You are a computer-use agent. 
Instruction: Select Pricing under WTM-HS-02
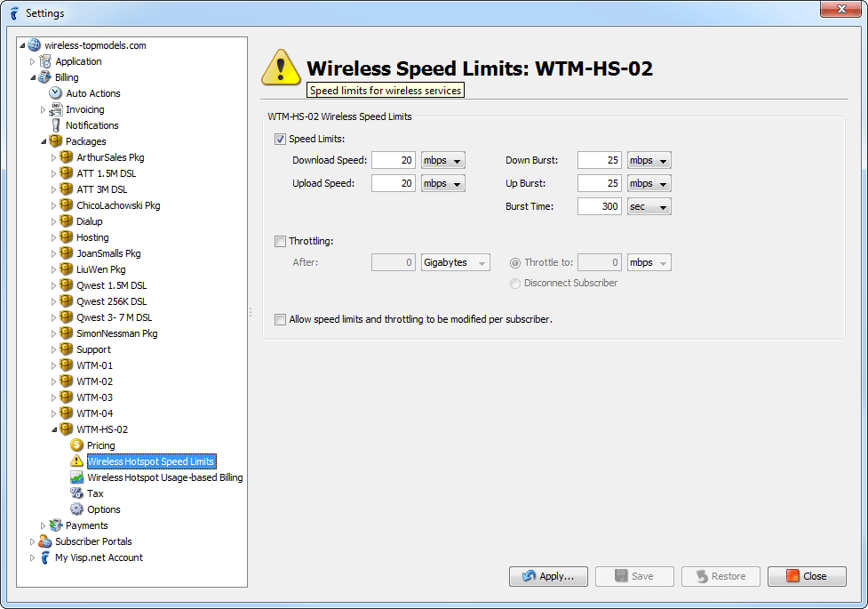pyautogui.click(x=100, y=445)
